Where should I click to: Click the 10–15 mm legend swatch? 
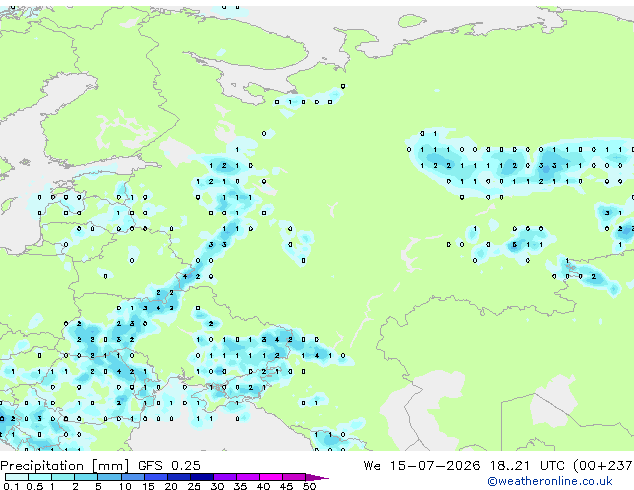tap(132, 477)
